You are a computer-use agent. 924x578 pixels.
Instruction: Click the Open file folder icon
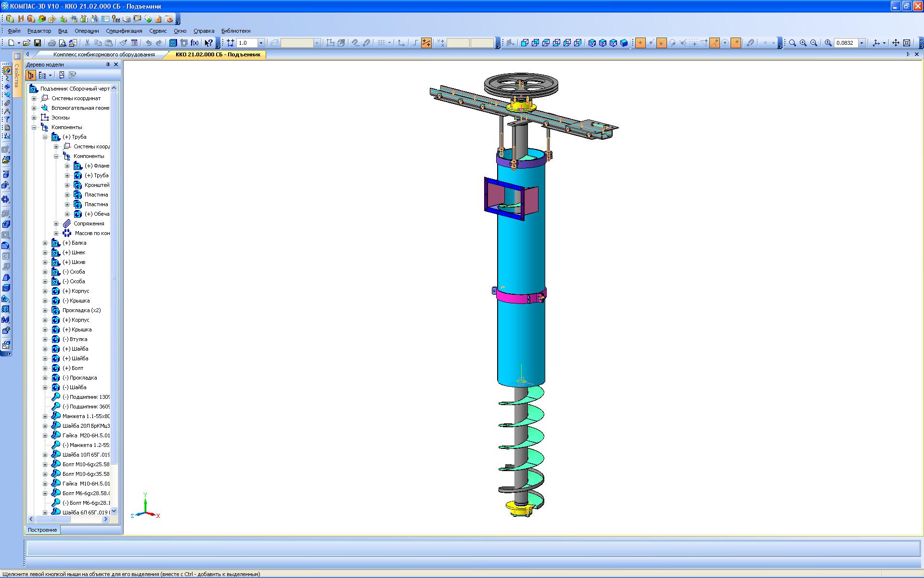pyautogui.click(x=27, y=43)
